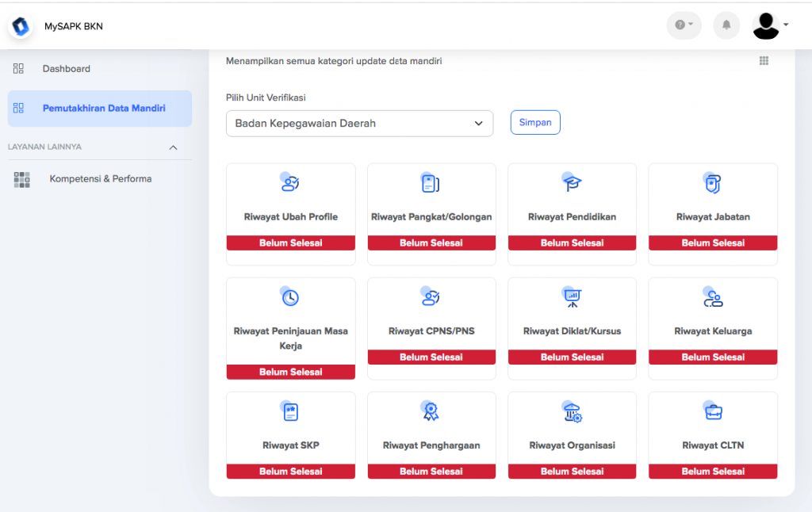Click the Riwayat CPNS/PNS person icon
The height and width of the screenshot is (512, 812).
point(431,296)
